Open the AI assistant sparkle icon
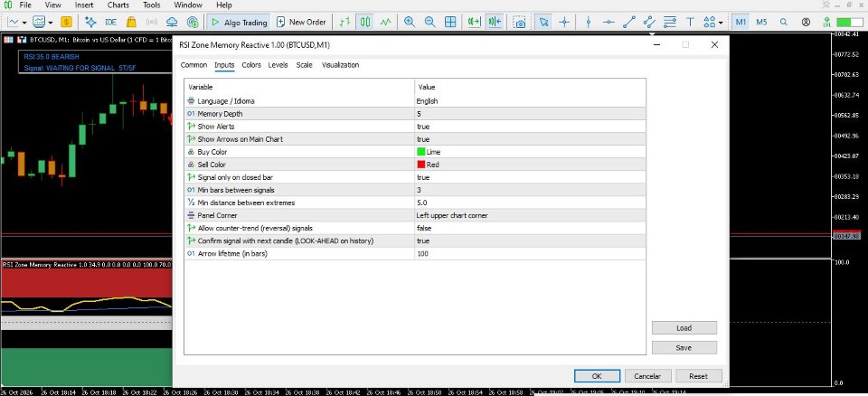The height and width of the screenshot is (396, 868). (90, 23)
